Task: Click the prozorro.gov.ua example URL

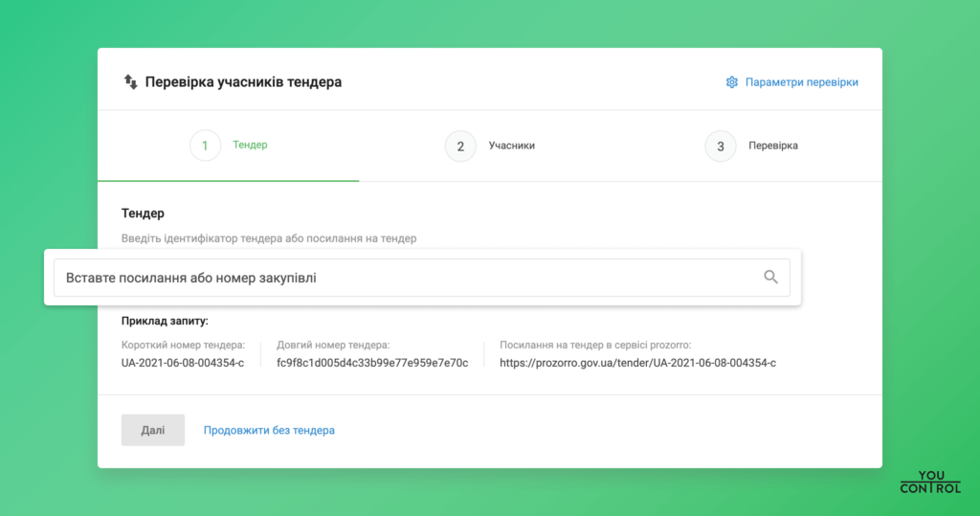Action: (637, 364)
